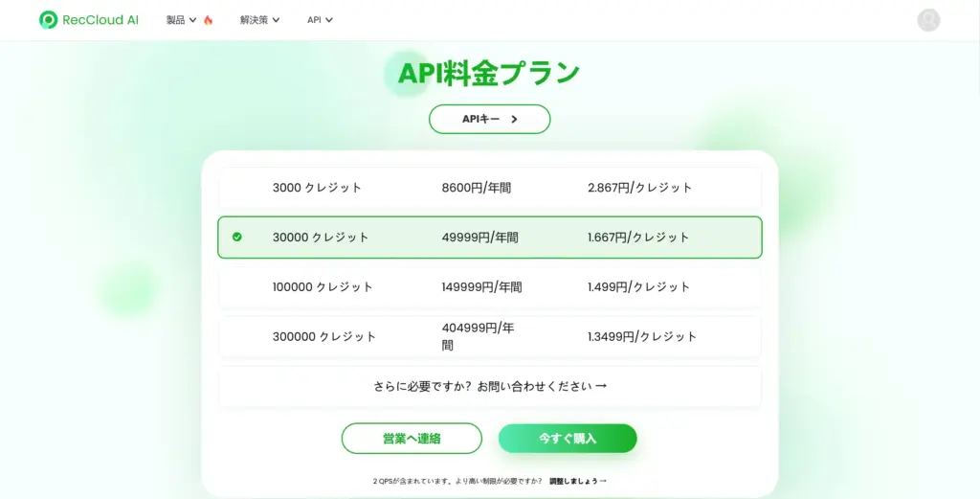
Task: Open the user profile avatar
Action: [x=928, y=20]
